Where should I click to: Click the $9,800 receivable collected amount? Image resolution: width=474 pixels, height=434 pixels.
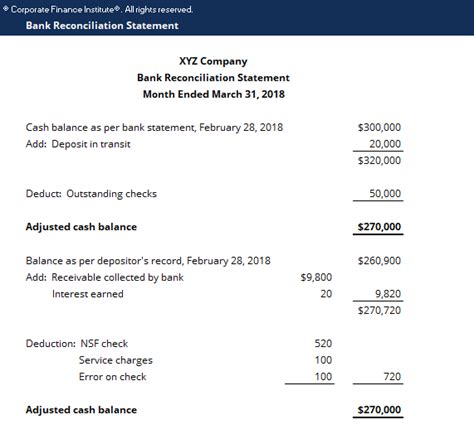[x=316, y=277]
